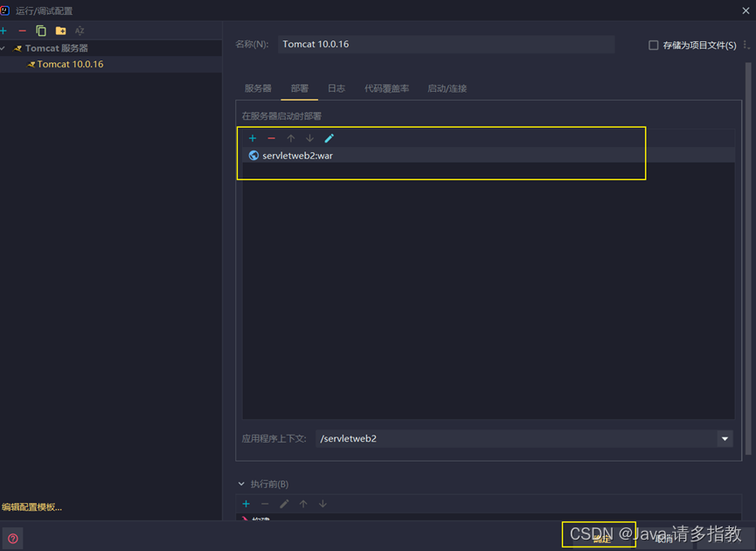756x551 pixels.
Task: Switch to the 服务器 tab
Action: click(x=258, y=88)
